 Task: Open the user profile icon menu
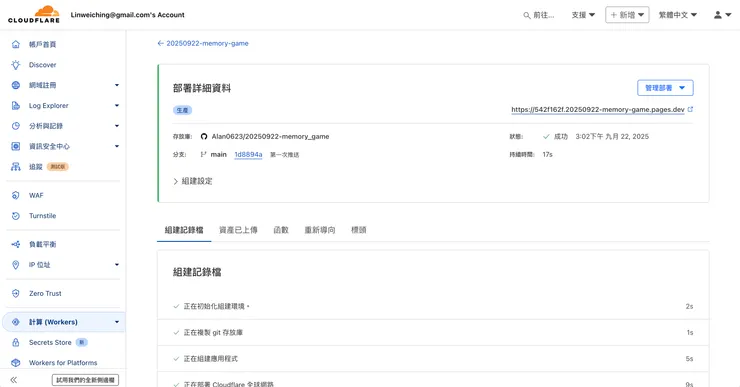[x=722, y=15]
